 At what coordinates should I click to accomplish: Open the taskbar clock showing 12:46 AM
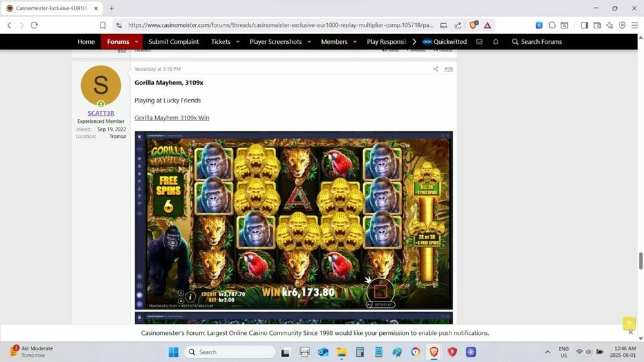click(x=623, y=352)
